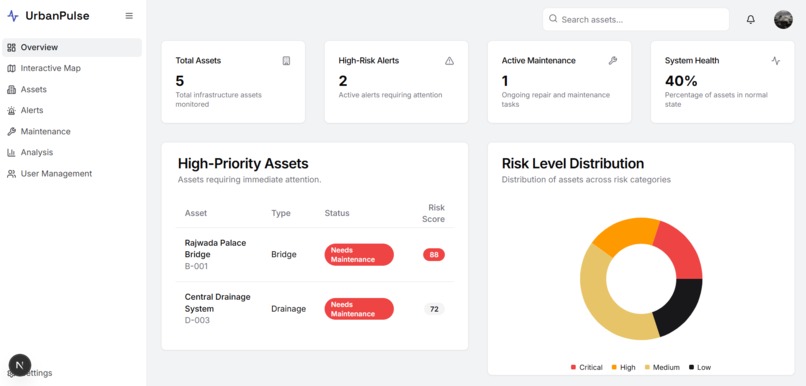Click the System Health 40% value
Viewport: 806px width, 386px height.
(681, 81)
